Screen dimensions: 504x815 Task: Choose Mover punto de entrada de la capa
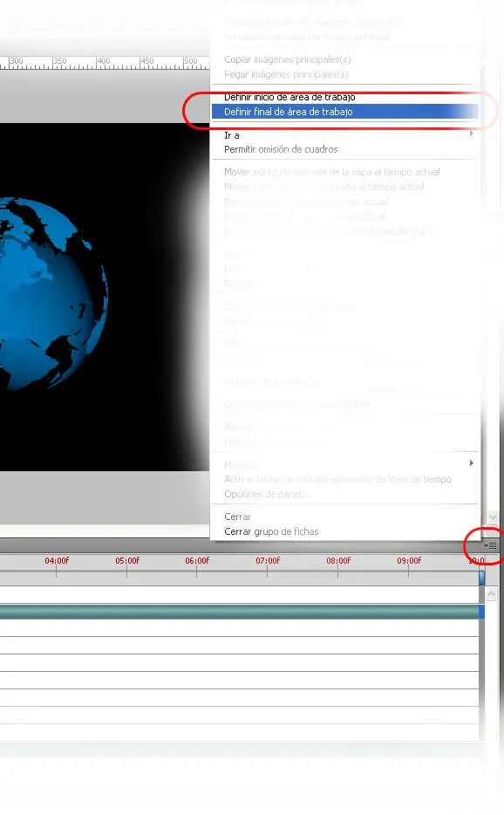click(332, 172)
